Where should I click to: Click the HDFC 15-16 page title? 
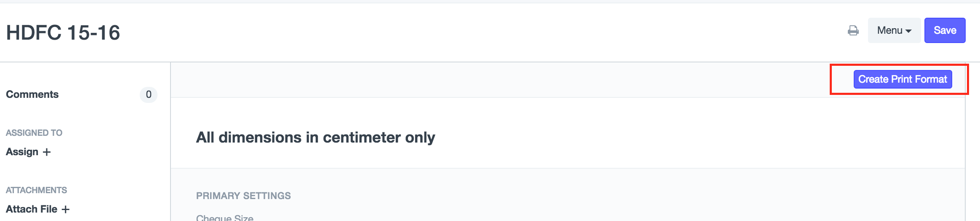click(63, 33)
